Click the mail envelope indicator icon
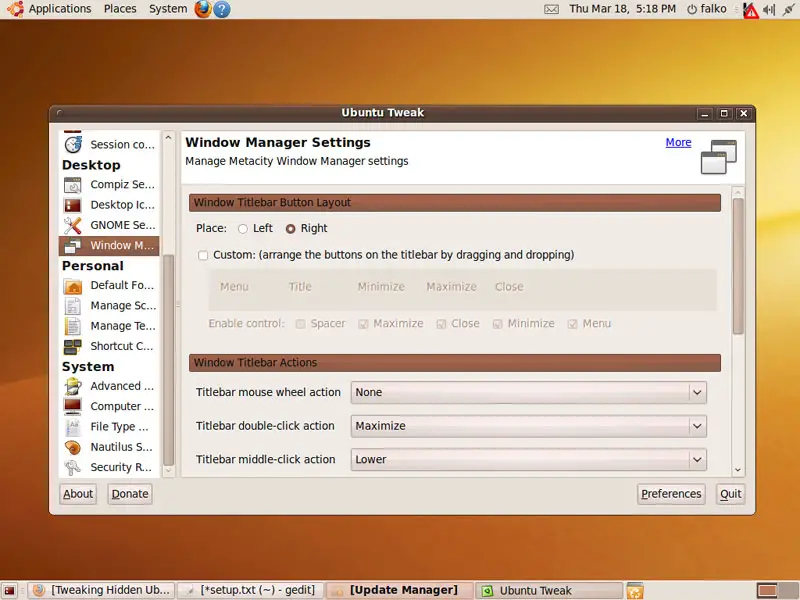 click(x=552, y=9)
